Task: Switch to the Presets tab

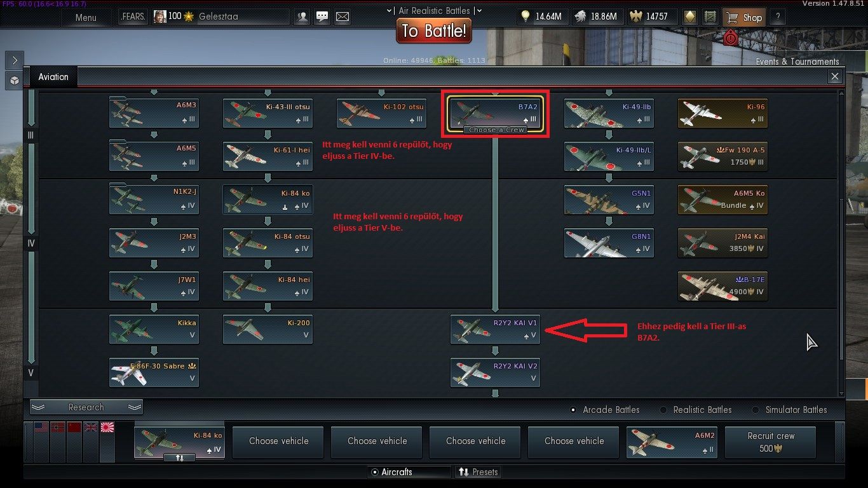Action: (x=478, y=472)
